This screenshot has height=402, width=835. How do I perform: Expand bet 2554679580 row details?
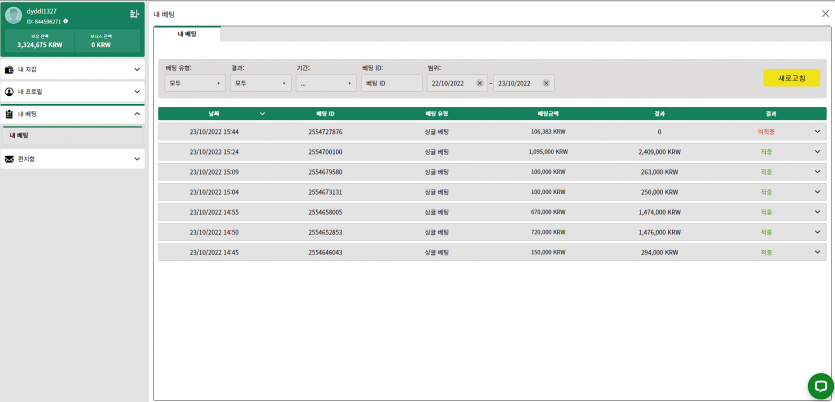817,172
